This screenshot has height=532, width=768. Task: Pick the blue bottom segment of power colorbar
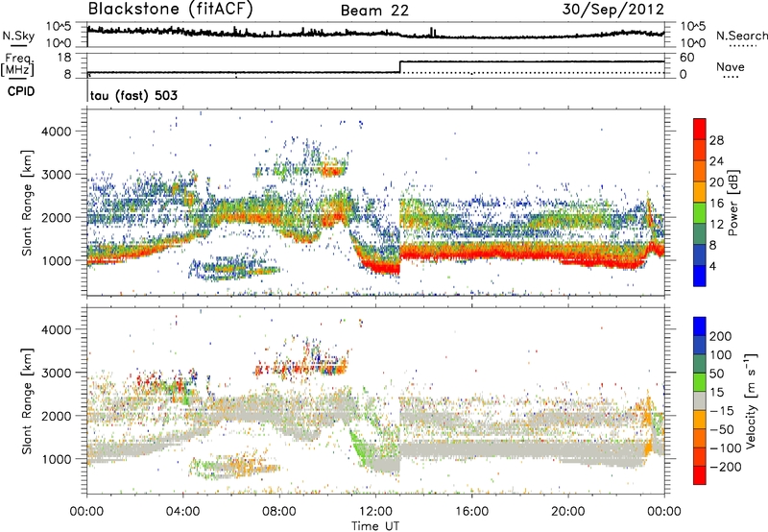coord(700,276)
